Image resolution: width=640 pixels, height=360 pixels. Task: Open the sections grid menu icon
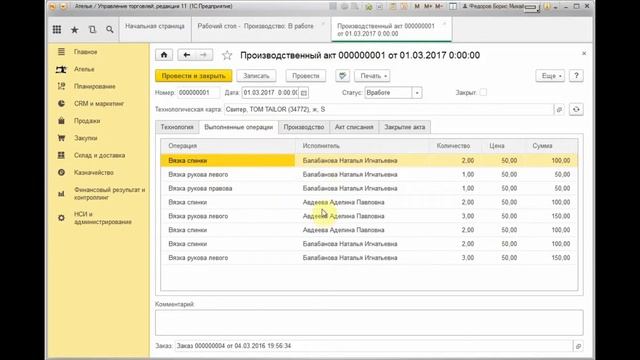(x=57, y=29)
